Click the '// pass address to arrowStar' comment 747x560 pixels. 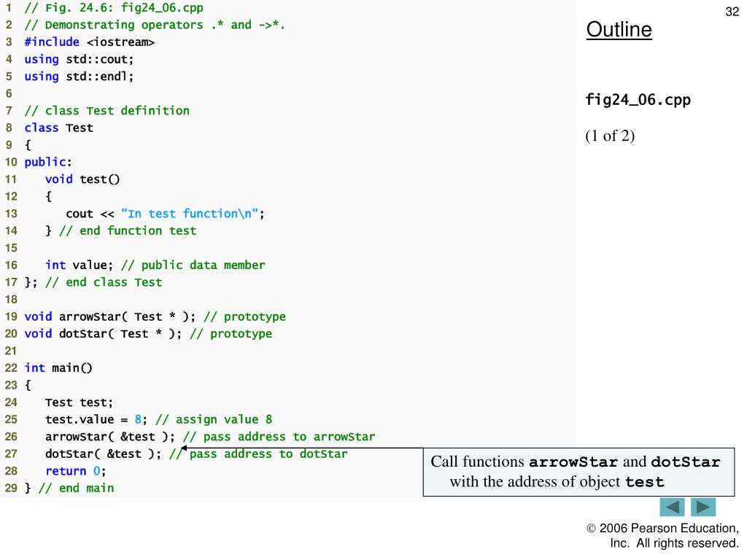pos(279,436)
